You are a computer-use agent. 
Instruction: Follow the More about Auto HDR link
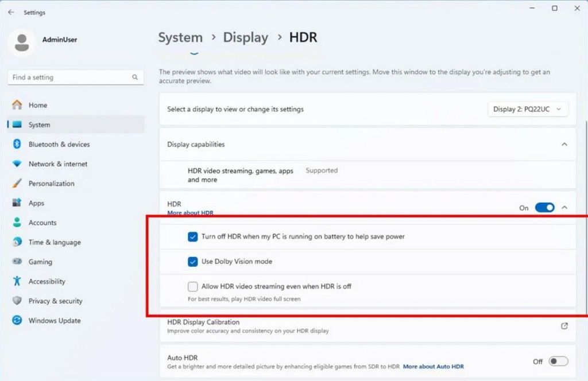pos(433,366)
